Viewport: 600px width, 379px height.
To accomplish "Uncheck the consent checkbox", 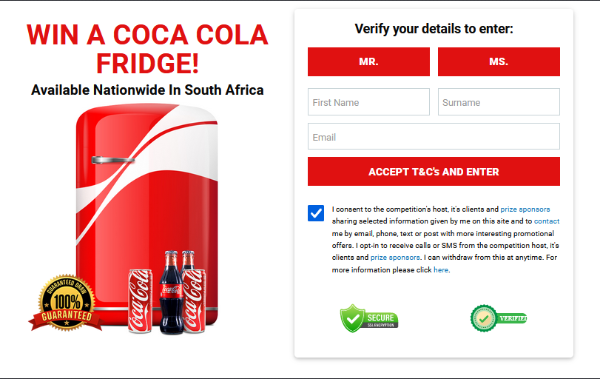I will click(x=316, y=213).
